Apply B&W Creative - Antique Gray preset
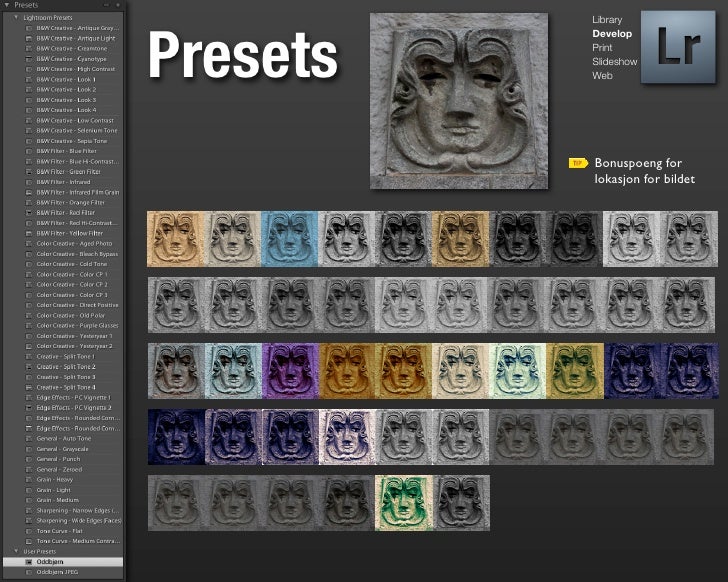This screenshot has width=728, height=582. click(78, 28)
